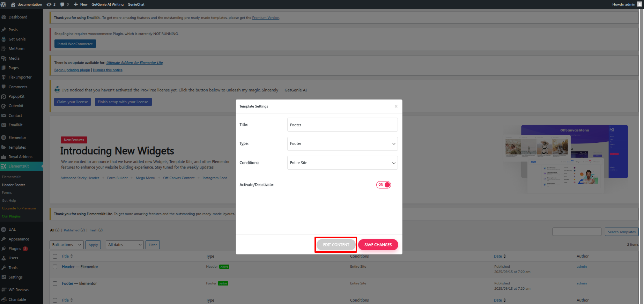Open the Elementor sidebar icon

tap(4, 138)
